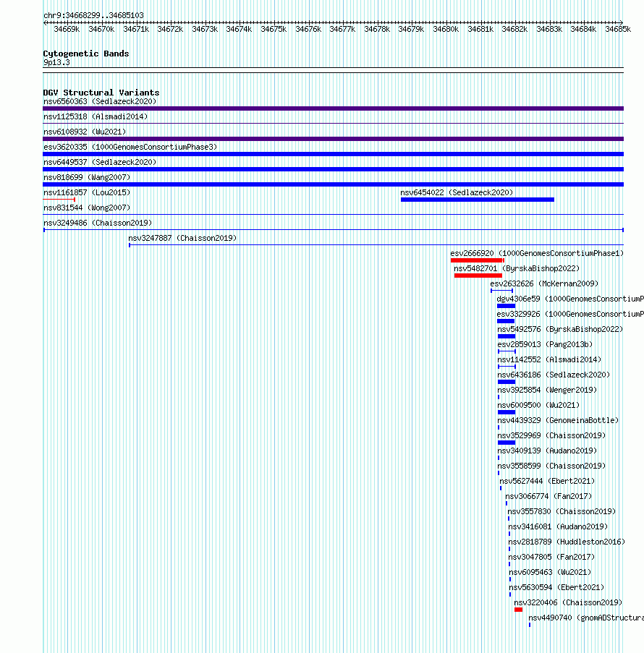Open nsv3416081 (Audano2019) variant
Image resolution: width=644 pixels, height=653 pixels.
click(558, 527)
